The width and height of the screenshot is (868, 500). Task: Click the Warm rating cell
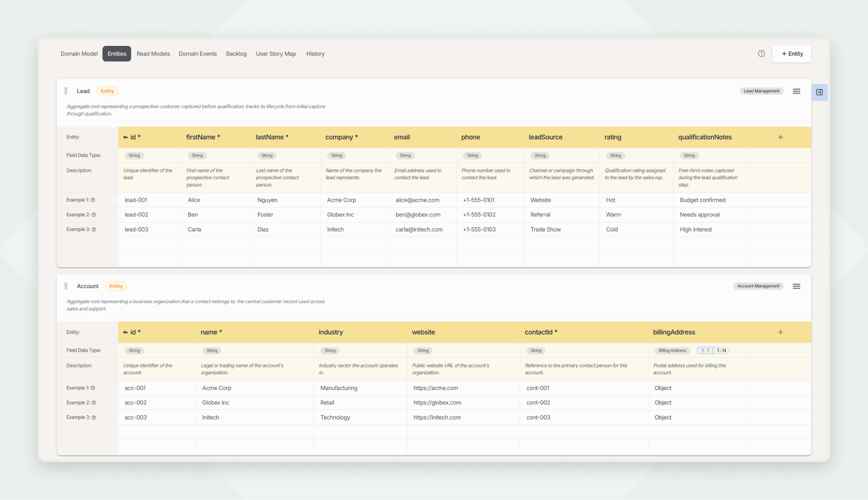coord(637,215)
